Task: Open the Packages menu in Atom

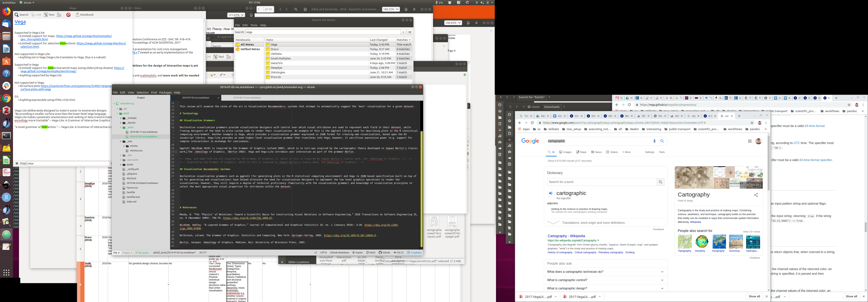Action: (165, 93)
